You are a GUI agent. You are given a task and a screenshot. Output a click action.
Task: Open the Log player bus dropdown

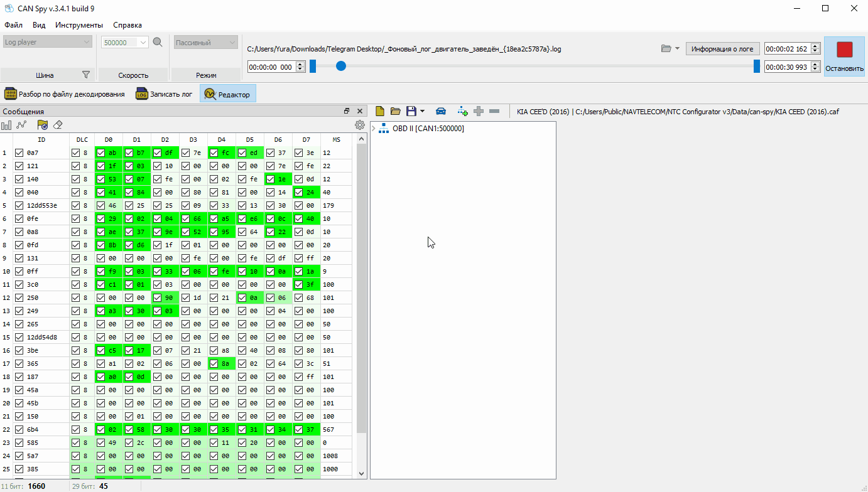47,42
